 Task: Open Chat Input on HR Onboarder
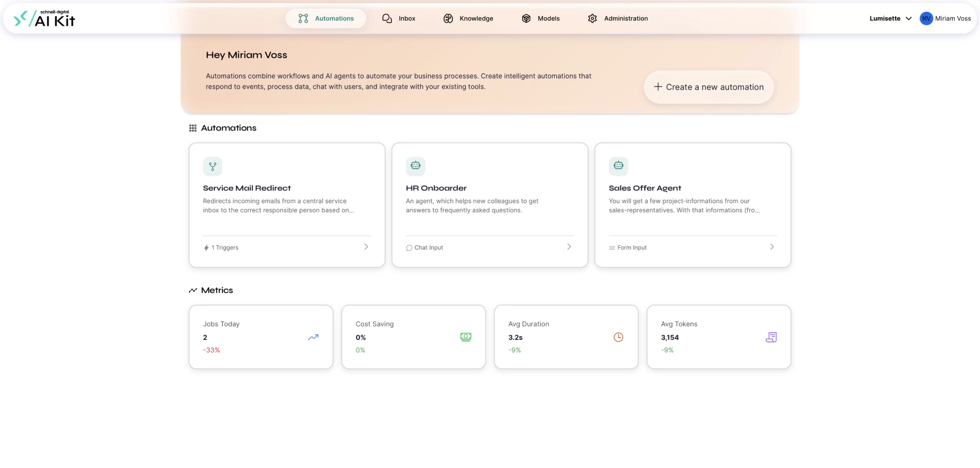424,247
